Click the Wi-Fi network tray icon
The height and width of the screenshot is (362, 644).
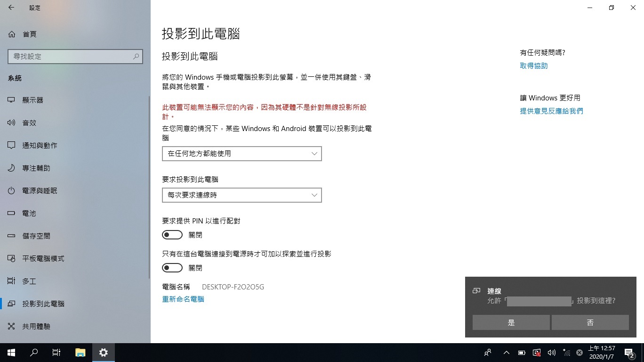(x=566, y=353)
